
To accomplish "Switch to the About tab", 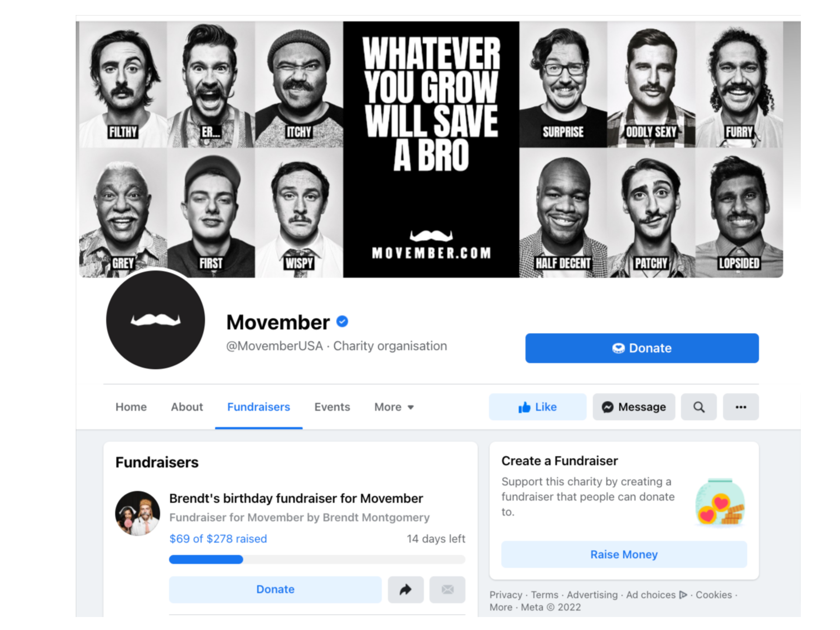I will 187,407.
